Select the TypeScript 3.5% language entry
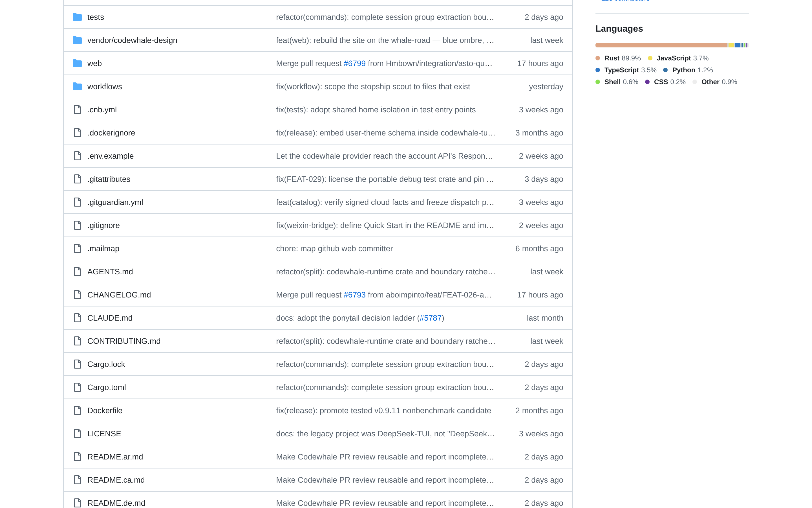Image resolution: width=812 pixels, height=508 pixels. coord(626,70)
